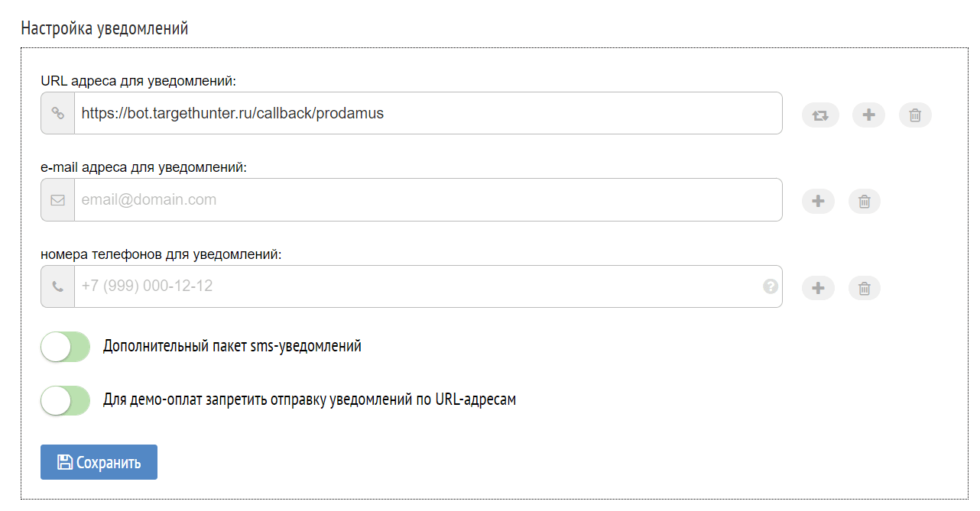Click the link chain icon beside URL field
Screen dimensions: 980x511
tap(57, 114)
